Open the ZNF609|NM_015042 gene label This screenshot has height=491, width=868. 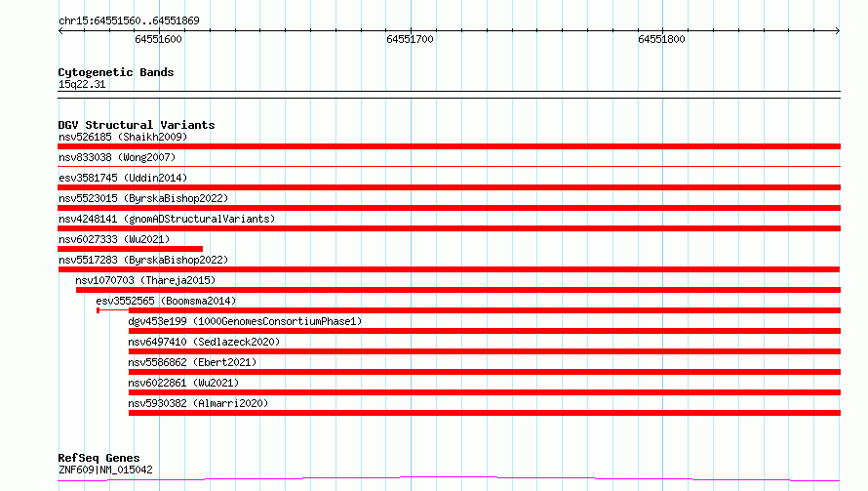click(x=105, y=470)
